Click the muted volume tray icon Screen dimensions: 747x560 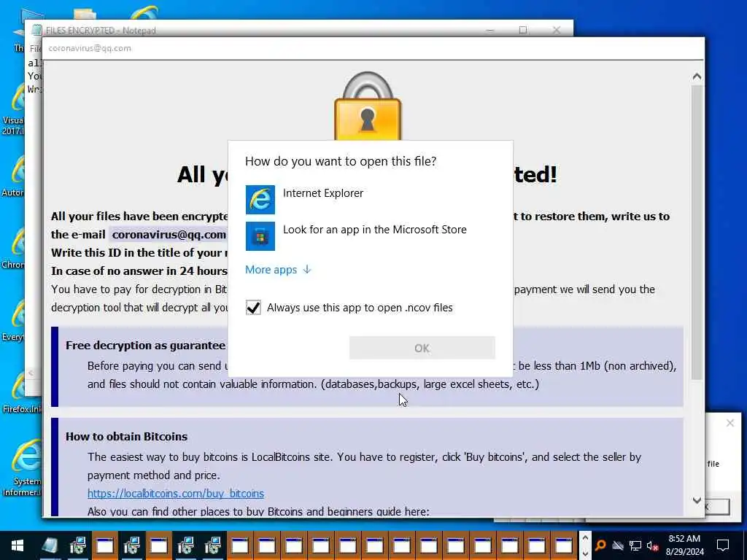coord(652,545)
